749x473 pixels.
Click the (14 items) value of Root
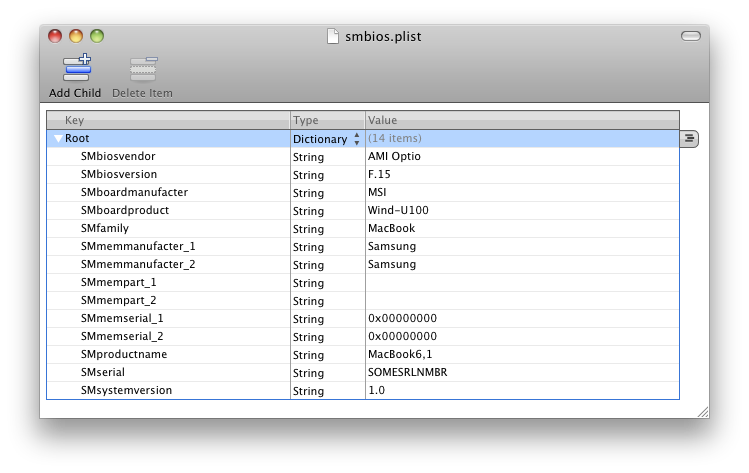pos(395,139)
